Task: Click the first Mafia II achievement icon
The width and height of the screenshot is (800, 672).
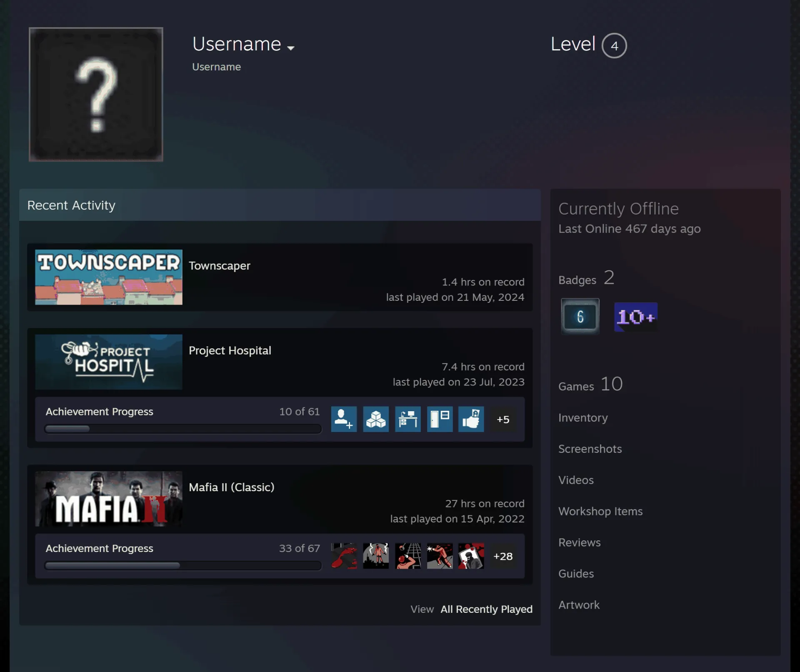Action: pos(344,556)
